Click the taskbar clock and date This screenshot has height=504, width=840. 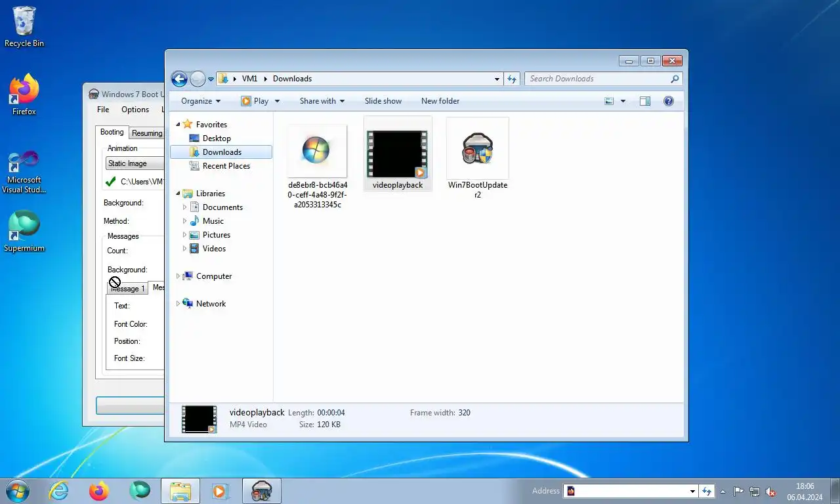pyautogui.click(x=805, y=492)
